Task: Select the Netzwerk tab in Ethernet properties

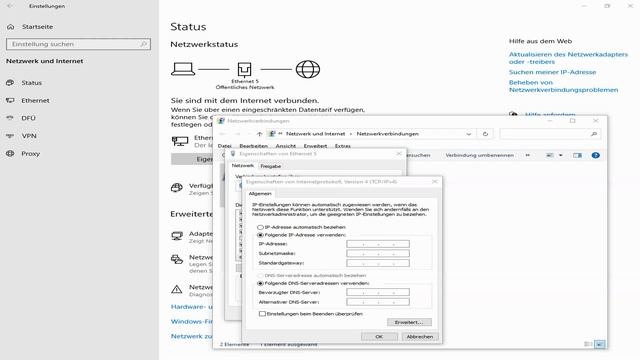Action: click(242, 166)
